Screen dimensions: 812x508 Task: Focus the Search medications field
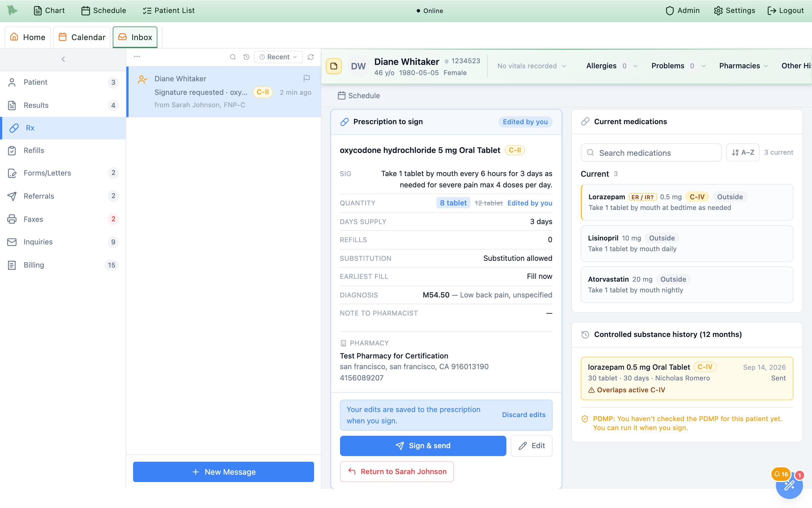pyautogui.click(x=651, y=153)
